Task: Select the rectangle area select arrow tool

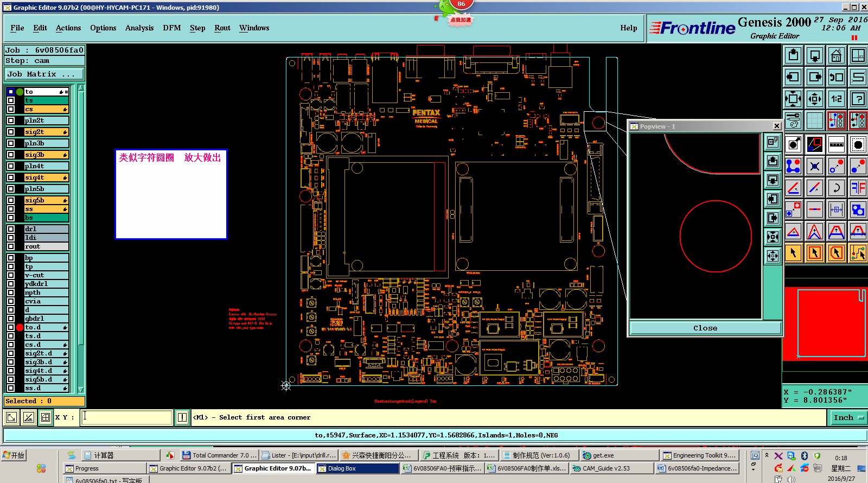Action: tap(815, 253)
